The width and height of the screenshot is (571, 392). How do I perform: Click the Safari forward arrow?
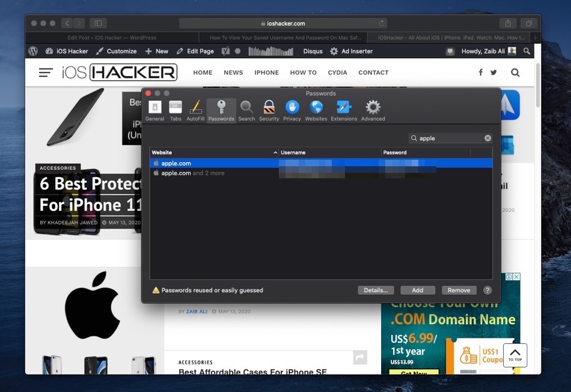pos(79,23)
